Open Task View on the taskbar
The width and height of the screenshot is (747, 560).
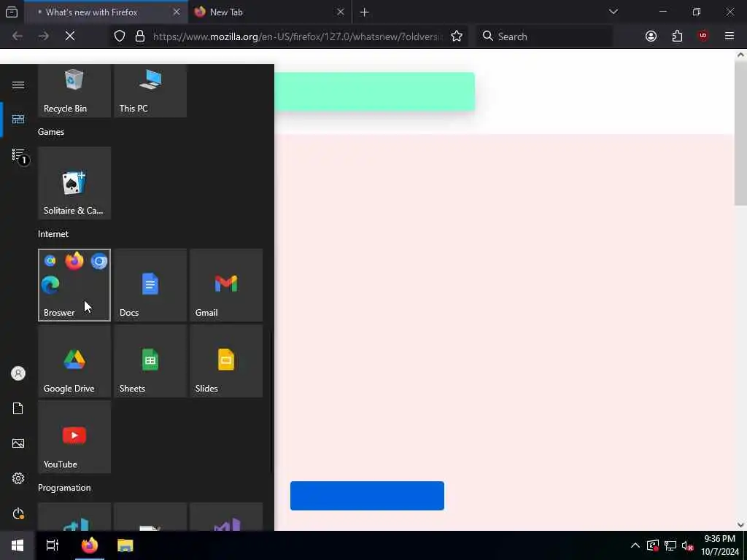tap(53, 545)
